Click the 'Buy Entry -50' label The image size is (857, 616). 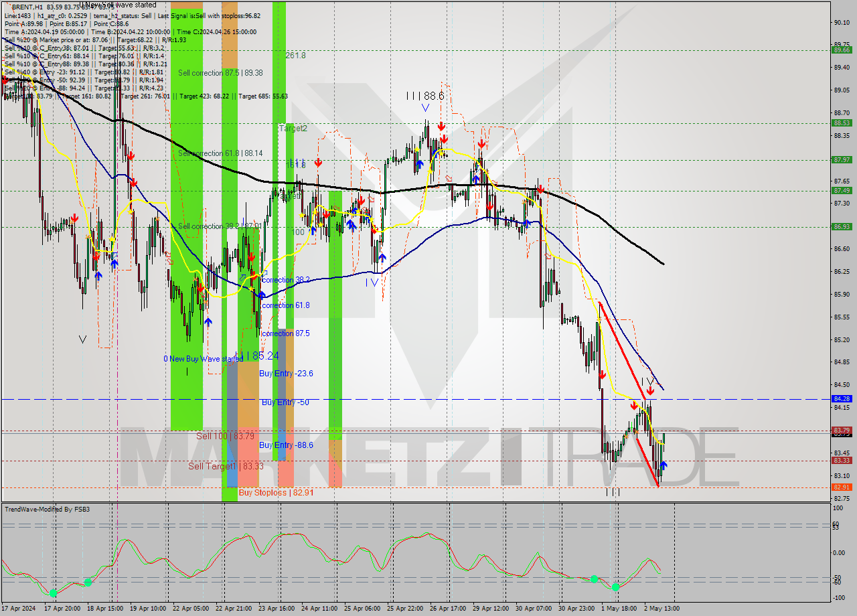click(285, 402)
